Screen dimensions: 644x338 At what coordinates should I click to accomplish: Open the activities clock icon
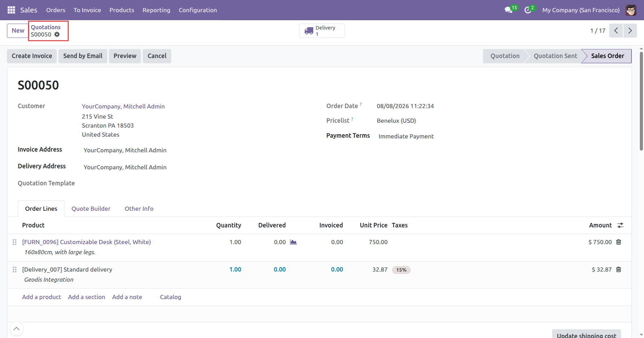pos(528,10)
